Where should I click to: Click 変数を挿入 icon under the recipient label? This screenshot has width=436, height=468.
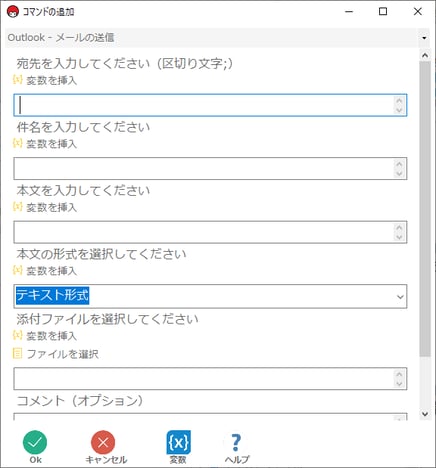17,80
